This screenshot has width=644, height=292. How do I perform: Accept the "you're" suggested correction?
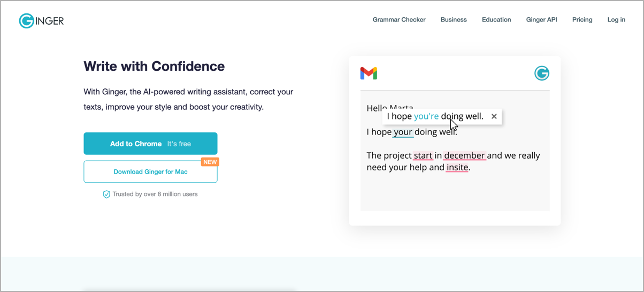tap(426, 116)
